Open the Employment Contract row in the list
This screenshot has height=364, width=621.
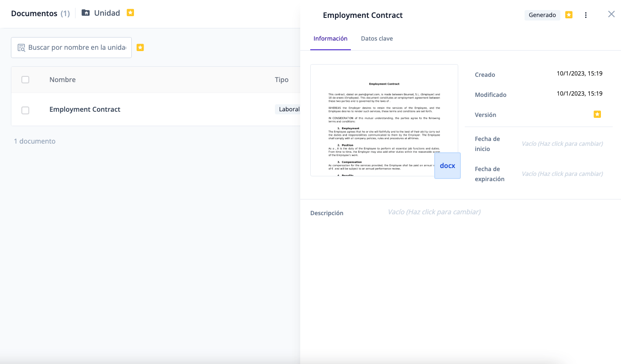(85, 110)
